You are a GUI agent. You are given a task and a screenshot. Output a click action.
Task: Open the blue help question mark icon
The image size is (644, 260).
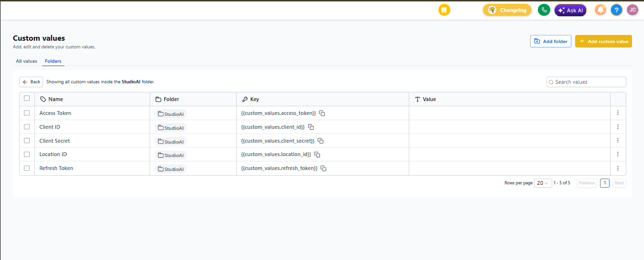click(x=616, y=10)
